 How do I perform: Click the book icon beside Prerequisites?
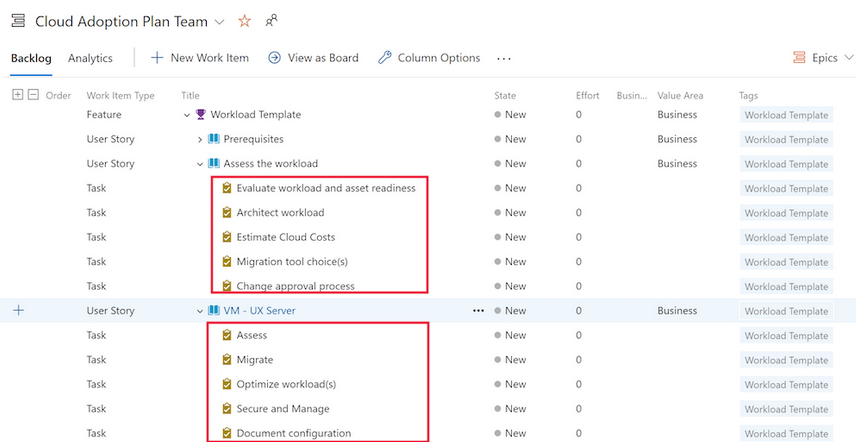point(213,139)
